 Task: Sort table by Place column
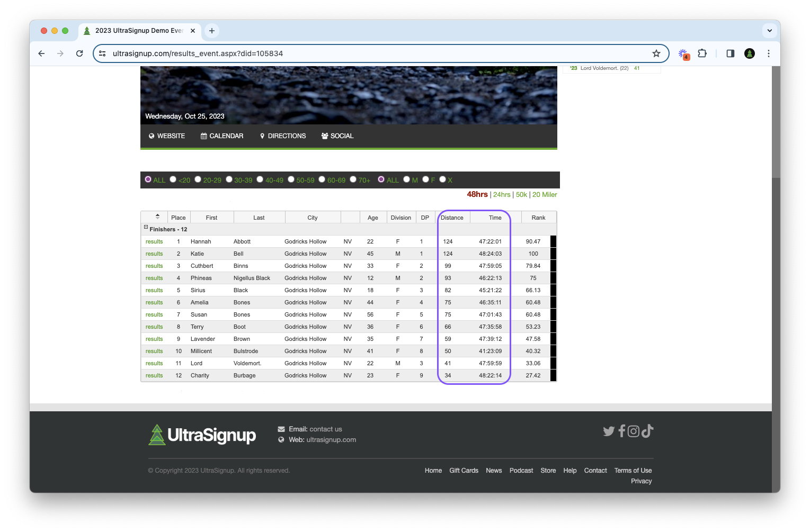coord(179,218)
